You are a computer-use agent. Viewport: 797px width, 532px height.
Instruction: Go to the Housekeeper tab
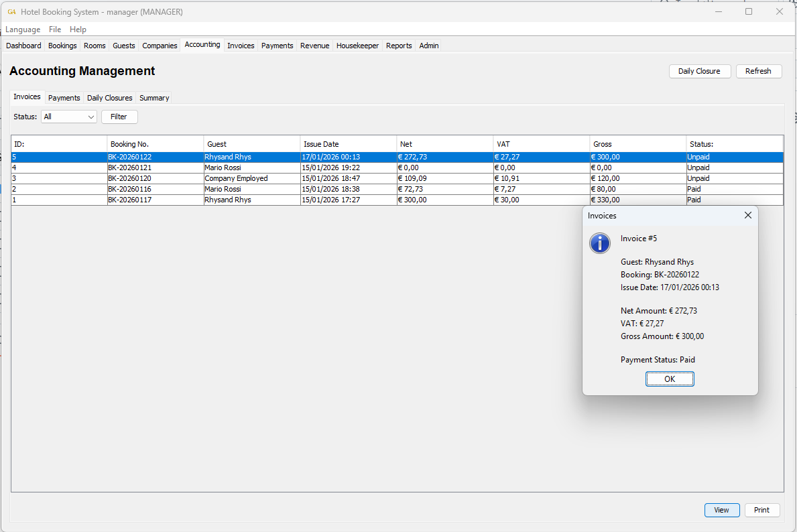point(357,46)
